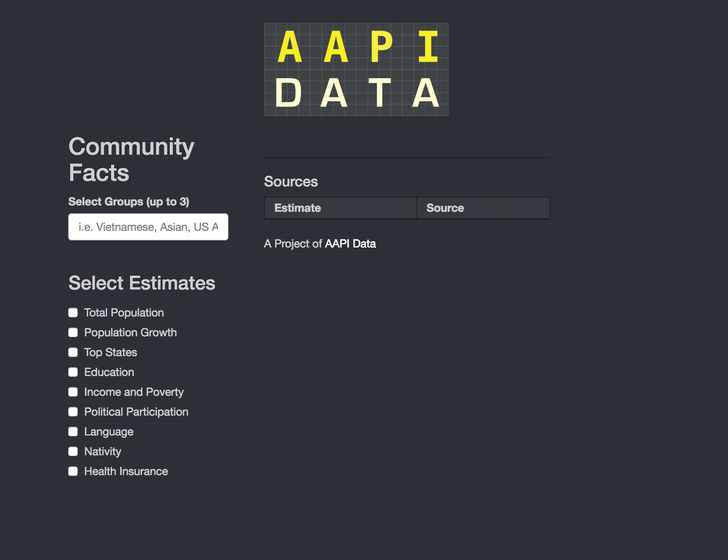
Task: Tick the Nativity checkbox
Action: (x=73, y=451)
